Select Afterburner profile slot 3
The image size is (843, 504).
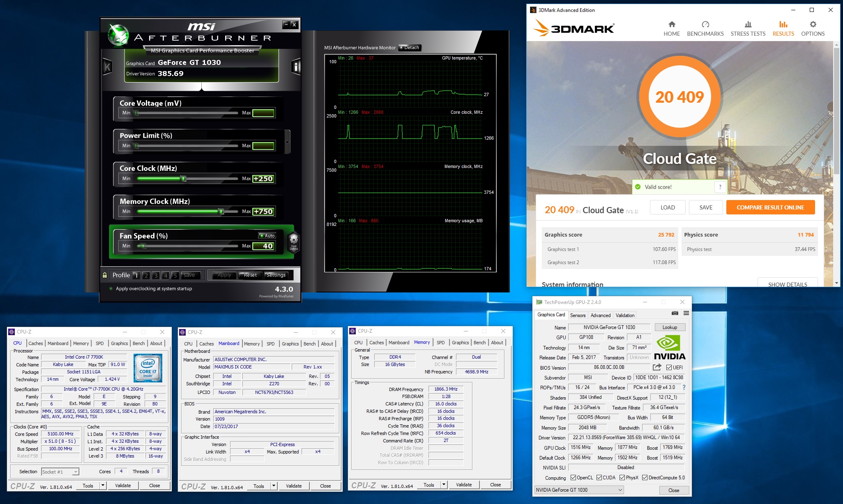pos(156,275)
